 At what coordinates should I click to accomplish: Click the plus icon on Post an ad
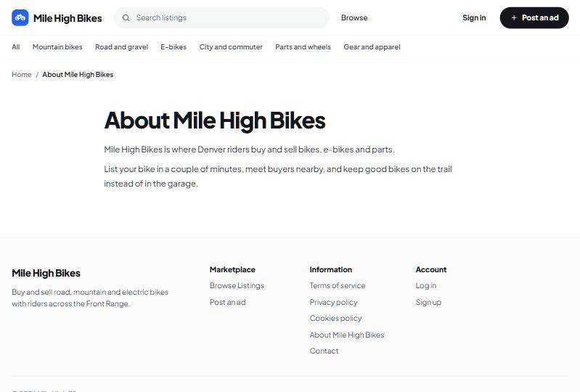(x=513, y=17)
